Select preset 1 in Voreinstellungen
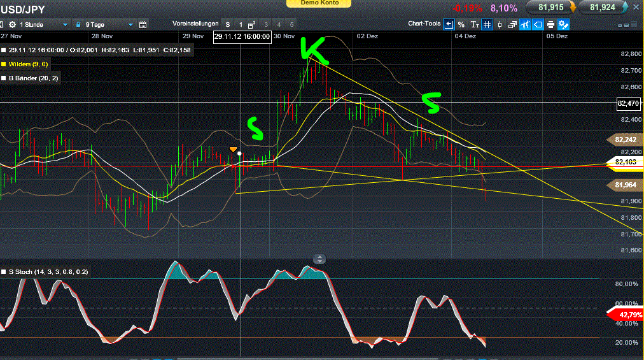This screenshot has width=644, height=360. coord(240,24)
